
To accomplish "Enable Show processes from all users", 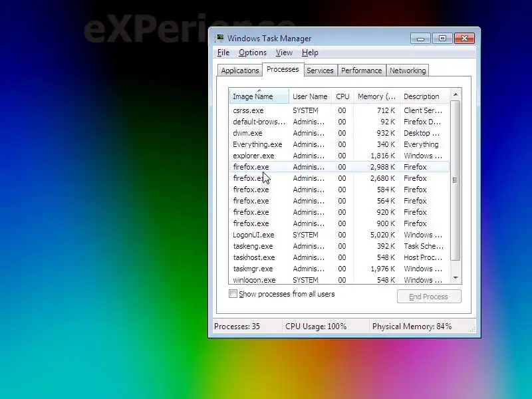I will tap(233, 294).
